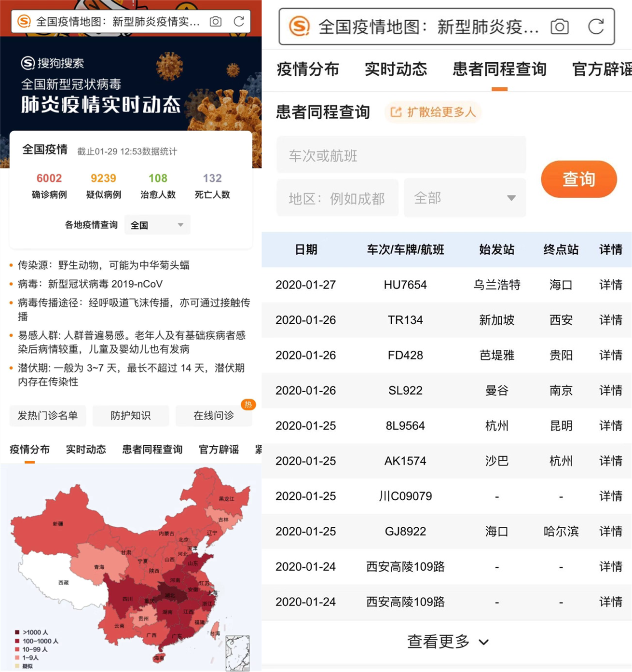Click the 地区：例如成都 input field
The height and width of the screenshot is (672, 632).
click(337, 198)
